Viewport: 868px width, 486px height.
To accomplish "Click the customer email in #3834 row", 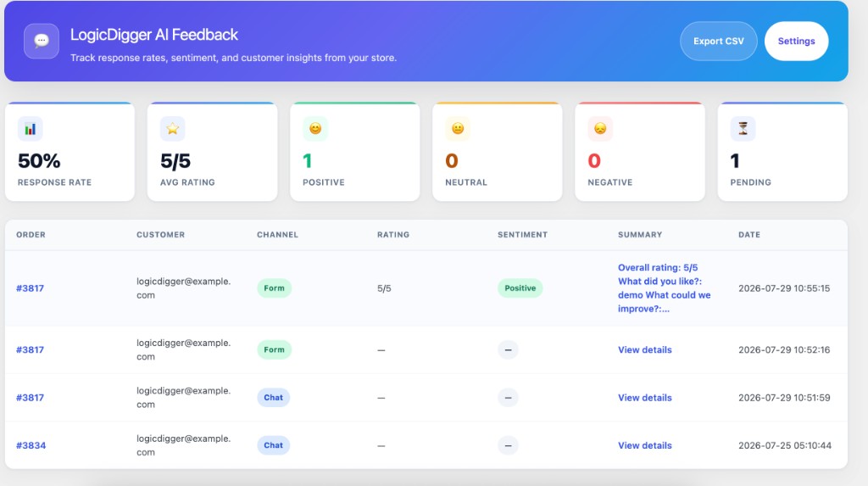I will pos(183,445).
